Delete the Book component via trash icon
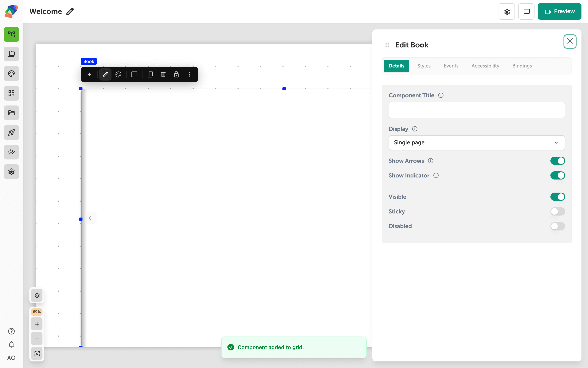Screen dimensions: 588x368 pos(163,74)
